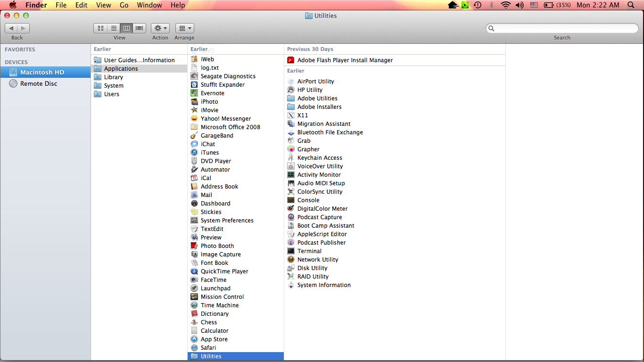Open the Arrange dropdown
This screenshot has height=362, width=644.
[x=185, y=28]
